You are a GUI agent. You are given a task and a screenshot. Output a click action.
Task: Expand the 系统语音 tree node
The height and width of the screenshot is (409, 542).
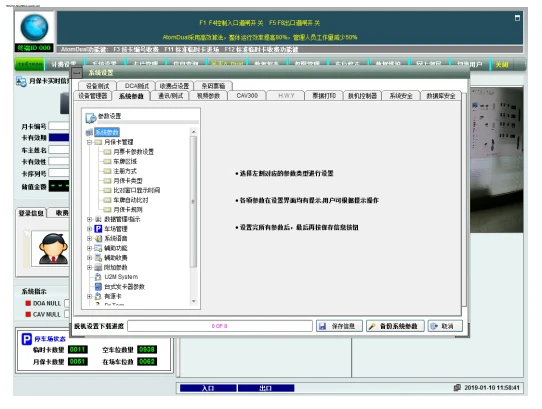89,239
